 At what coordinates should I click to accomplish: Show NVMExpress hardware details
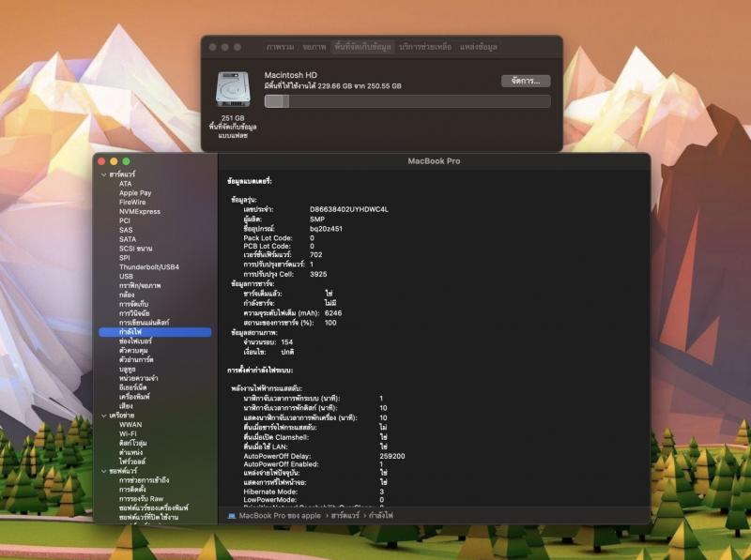pyautogui.click(x=140, y=212)
